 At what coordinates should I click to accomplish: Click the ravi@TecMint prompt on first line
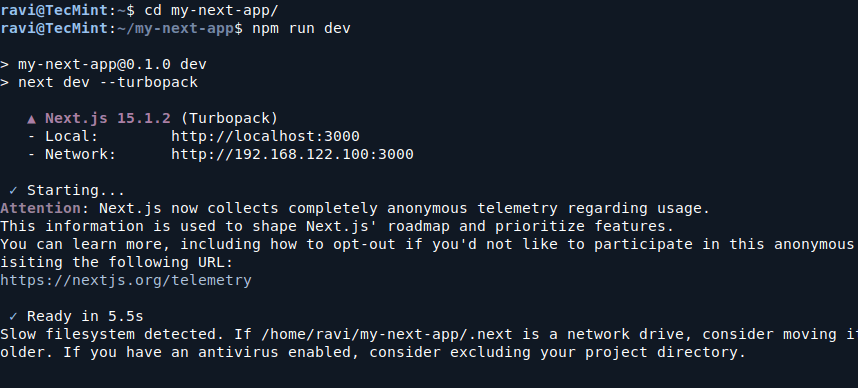click(x=54, y=10)
